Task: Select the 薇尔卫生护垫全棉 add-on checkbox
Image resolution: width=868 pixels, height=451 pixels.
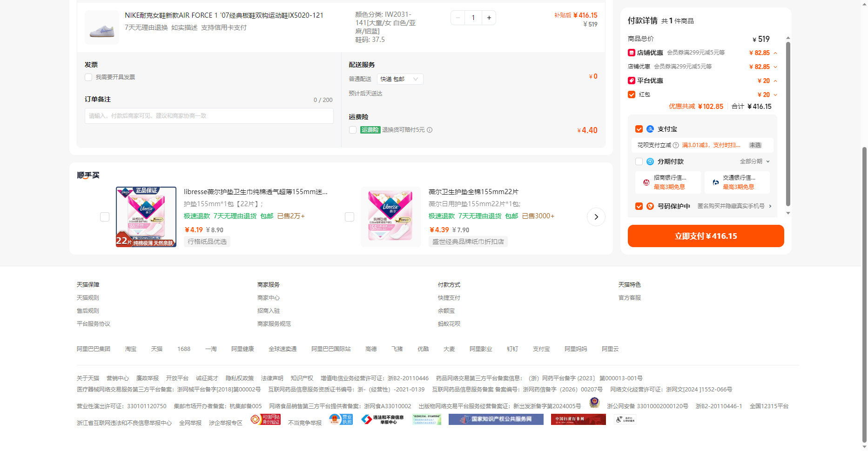Action: click(x=350, y=217)
